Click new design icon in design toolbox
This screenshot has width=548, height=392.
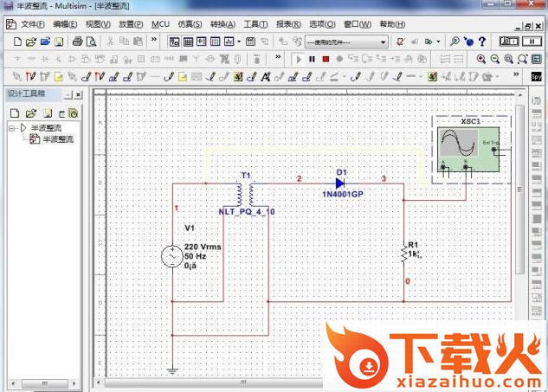(x=15, y=113)
